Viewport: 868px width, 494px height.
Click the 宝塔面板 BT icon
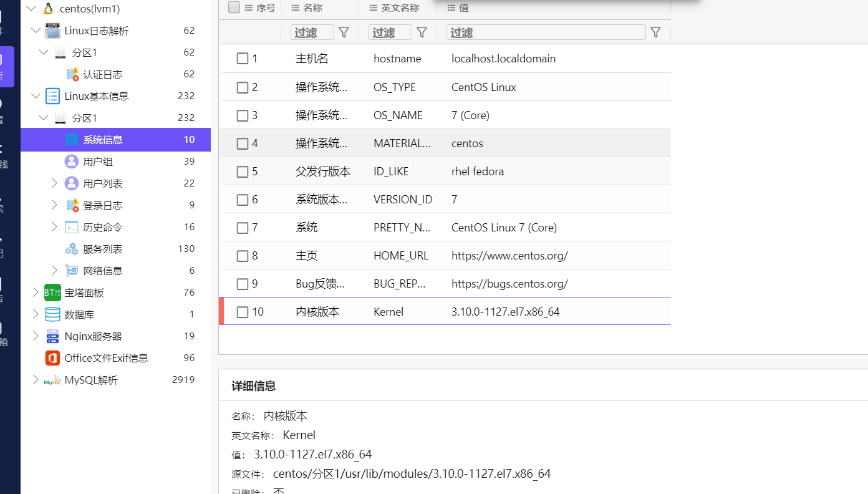[x=52, y=293]
